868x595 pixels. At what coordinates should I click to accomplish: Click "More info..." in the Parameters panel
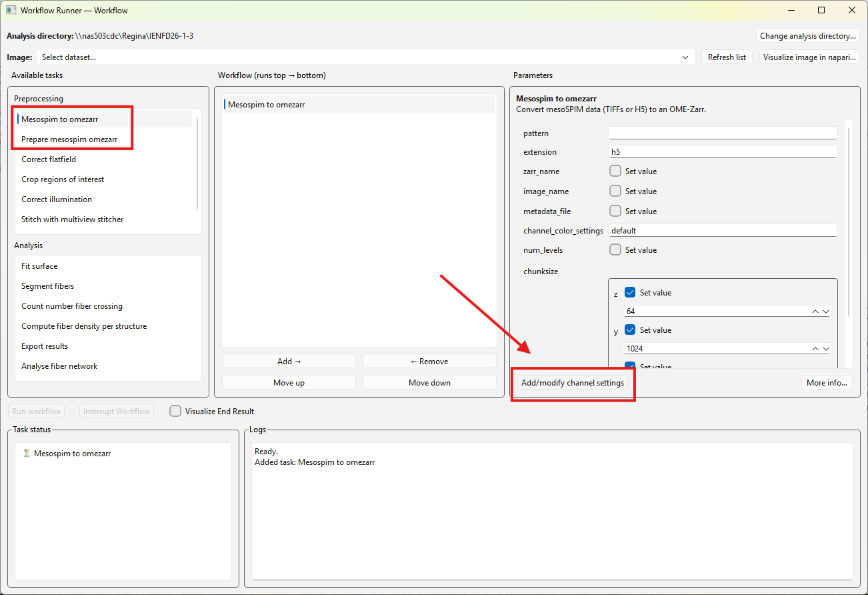tap(827, 382)
